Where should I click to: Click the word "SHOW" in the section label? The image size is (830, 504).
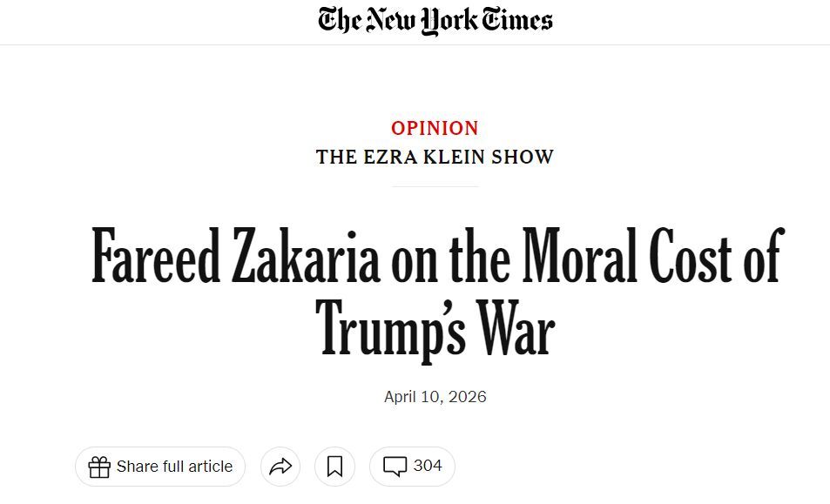(x=523, y=158)
